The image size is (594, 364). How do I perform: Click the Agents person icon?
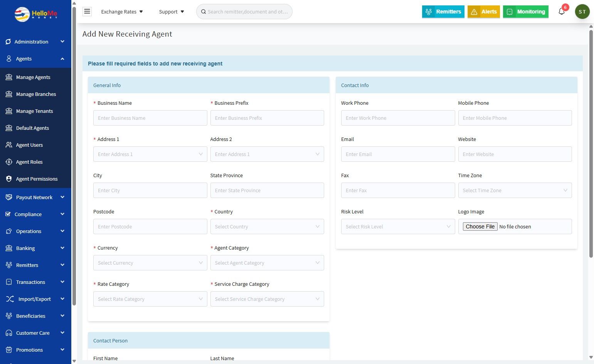[9, 59]
